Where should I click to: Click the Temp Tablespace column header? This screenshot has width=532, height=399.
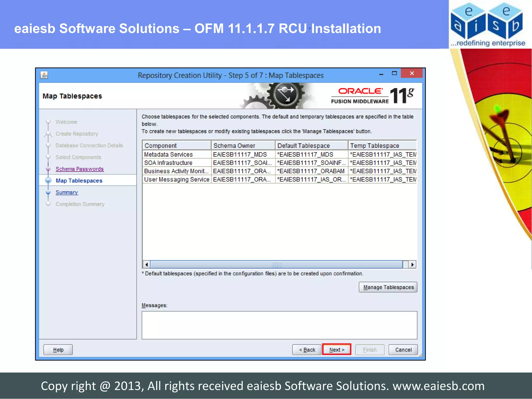point(382,145)
